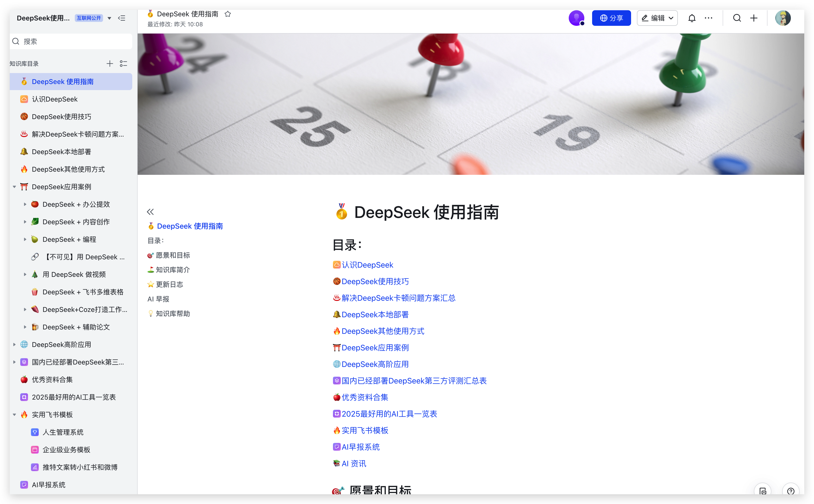Viewport: 814px width, 504px height.
Task: Expand the DeepSeek高阶应用 tree node
Action: pyautogui.click(x=14, y=345)
